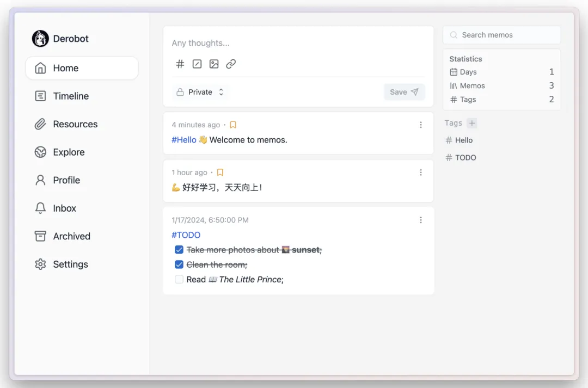Click the bookmark icon on Welcome memo

(233, 125)
